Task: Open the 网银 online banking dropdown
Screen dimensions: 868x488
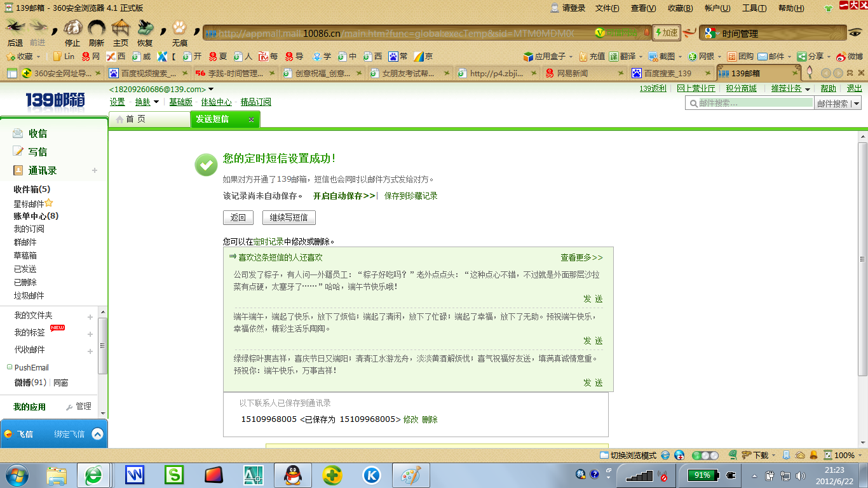Action: (705, 57)
